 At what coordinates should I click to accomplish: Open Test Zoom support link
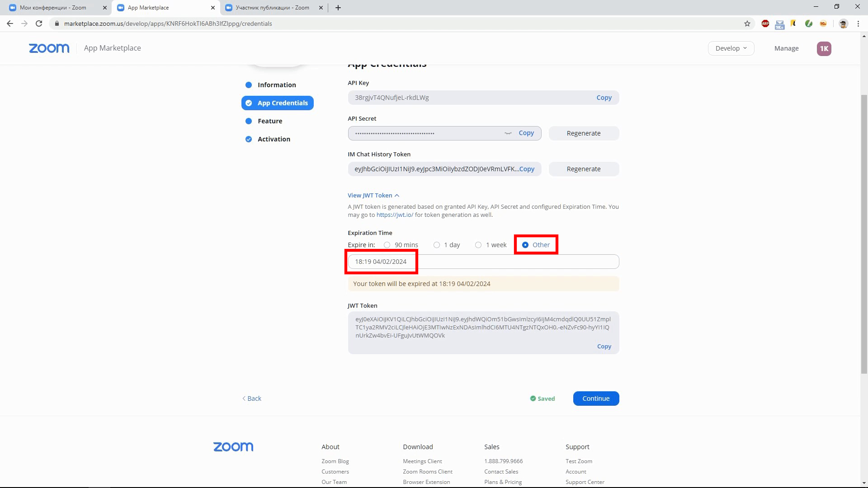pyautogui.click(x=579, y=461)
